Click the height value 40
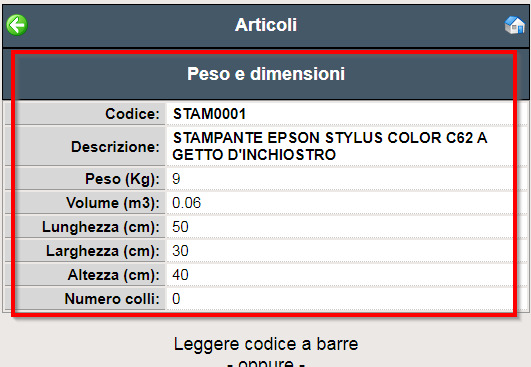Viewport: 531px width, 367px height. (x=180, y=275)
